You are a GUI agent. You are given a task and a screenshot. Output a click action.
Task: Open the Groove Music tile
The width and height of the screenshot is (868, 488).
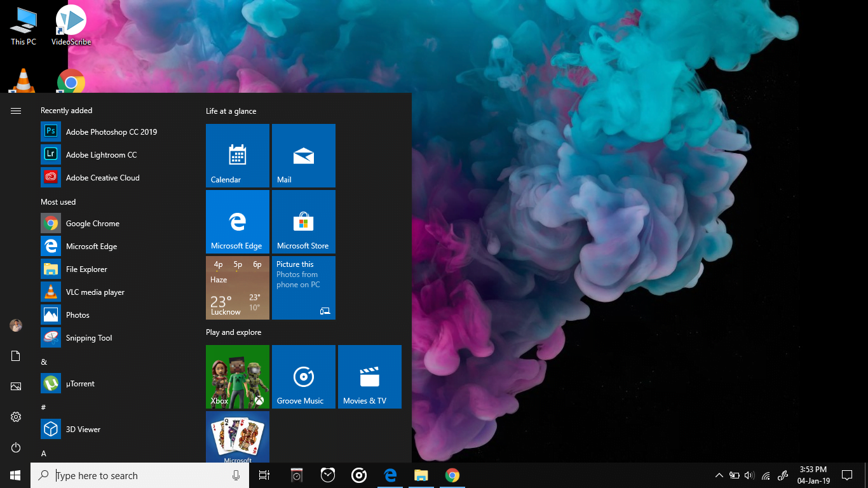[x=304, y=377]
